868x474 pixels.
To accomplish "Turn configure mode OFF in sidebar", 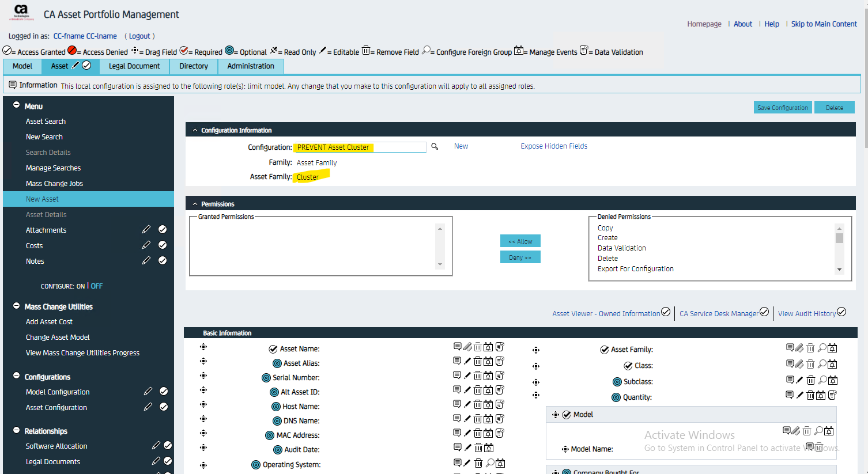I will click(97, 286).
